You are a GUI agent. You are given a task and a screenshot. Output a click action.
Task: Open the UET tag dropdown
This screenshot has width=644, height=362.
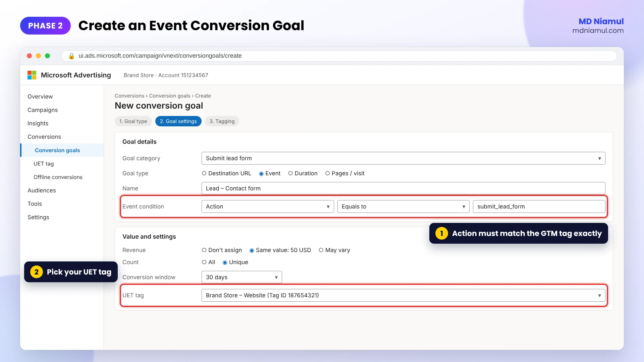tap(403, 295)
